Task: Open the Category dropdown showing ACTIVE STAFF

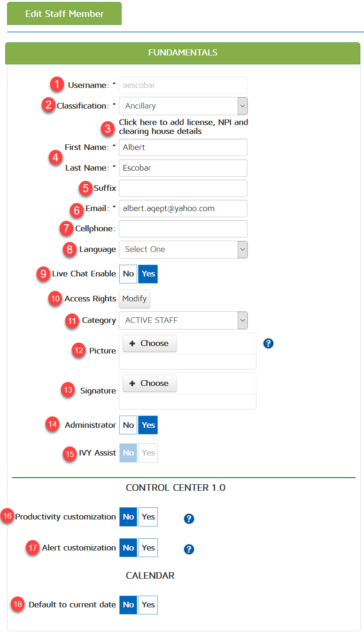Action: click(183, 320)
